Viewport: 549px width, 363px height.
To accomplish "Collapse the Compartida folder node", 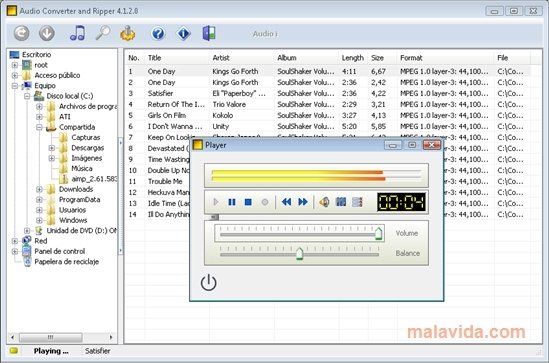I will [39, 127].
